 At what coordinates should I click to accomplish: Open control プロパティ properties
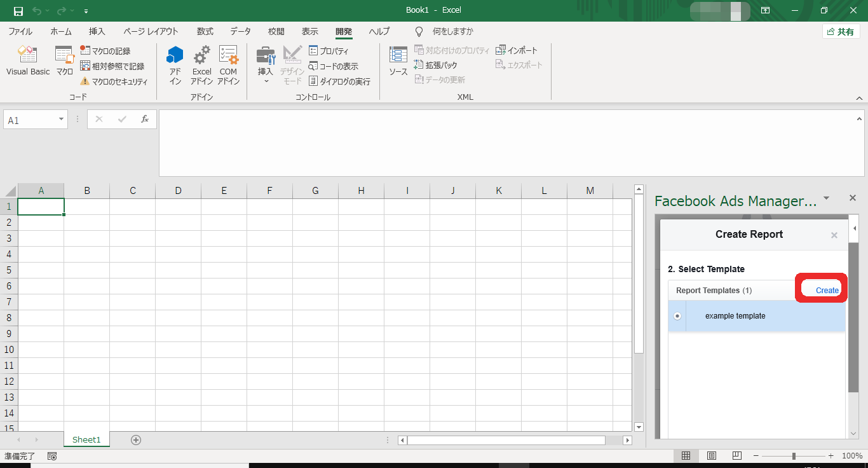pos(329,51)
